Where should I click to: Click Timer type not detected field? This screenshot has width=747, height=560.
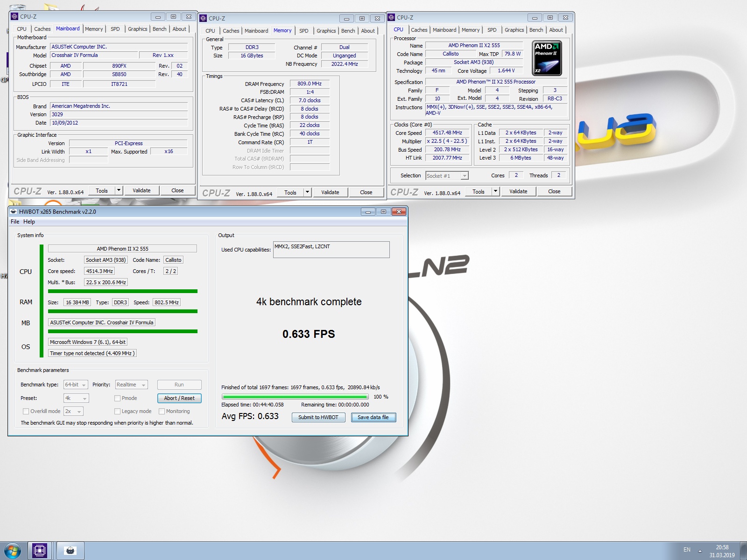(92, 353)
